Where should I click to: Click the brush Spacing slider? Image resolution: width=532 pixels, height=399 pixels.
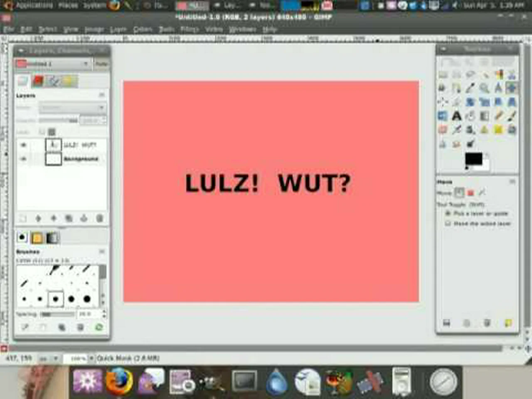click(x=57, y=314)
